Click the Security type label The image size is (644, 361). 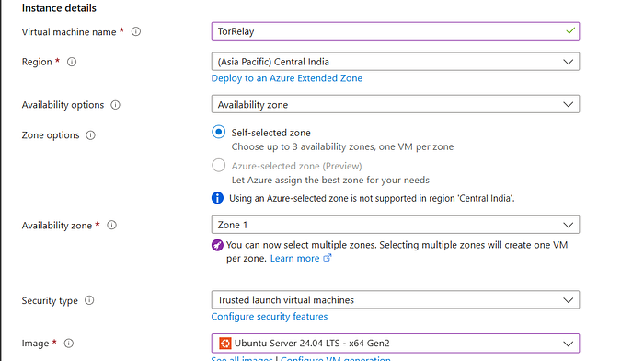click(x=50, y=301)
